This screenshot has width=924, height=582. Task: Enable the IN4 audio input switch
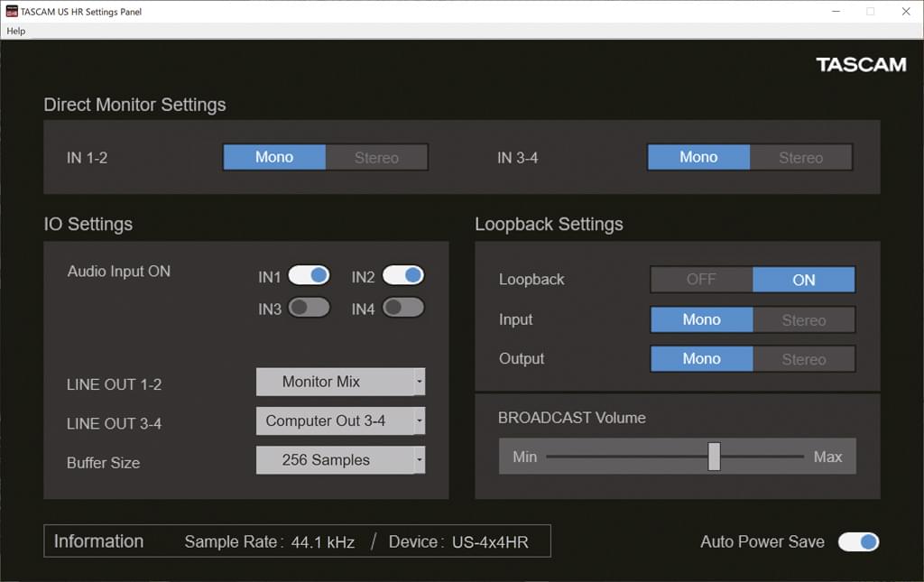pyautogui.click(x=402, y=308)
